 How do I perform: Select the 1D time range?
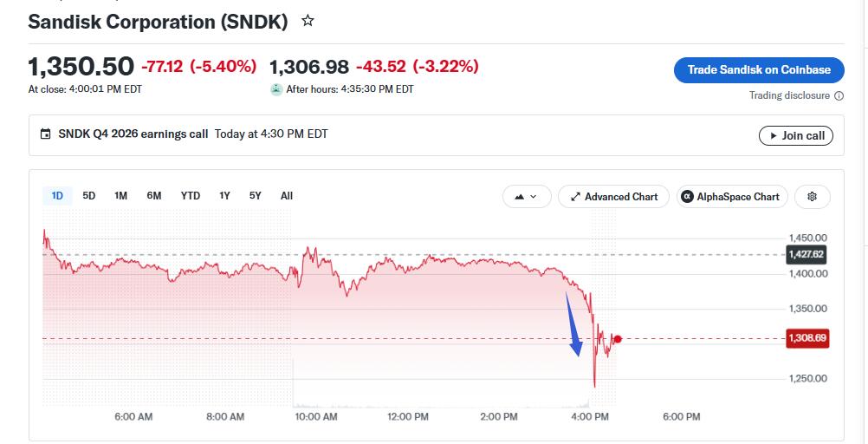pyautogui.click(x=57, y=196)
